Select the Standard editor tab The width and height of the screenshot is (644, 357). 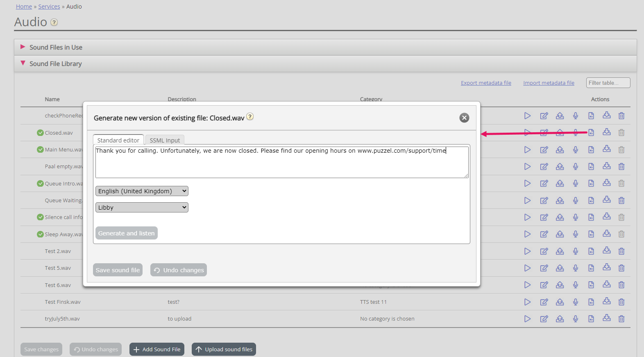point(118,140)
